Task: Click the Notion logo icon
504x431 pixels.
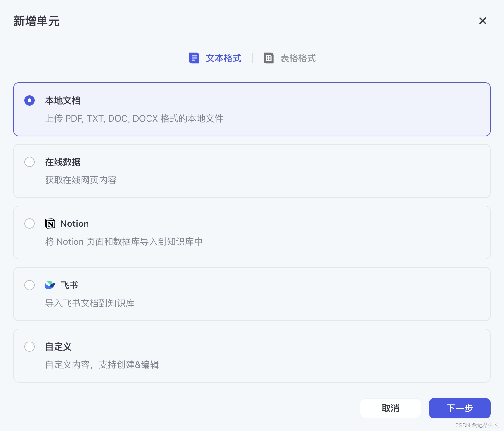Action: pyautogui.click(x=50, y=224)
